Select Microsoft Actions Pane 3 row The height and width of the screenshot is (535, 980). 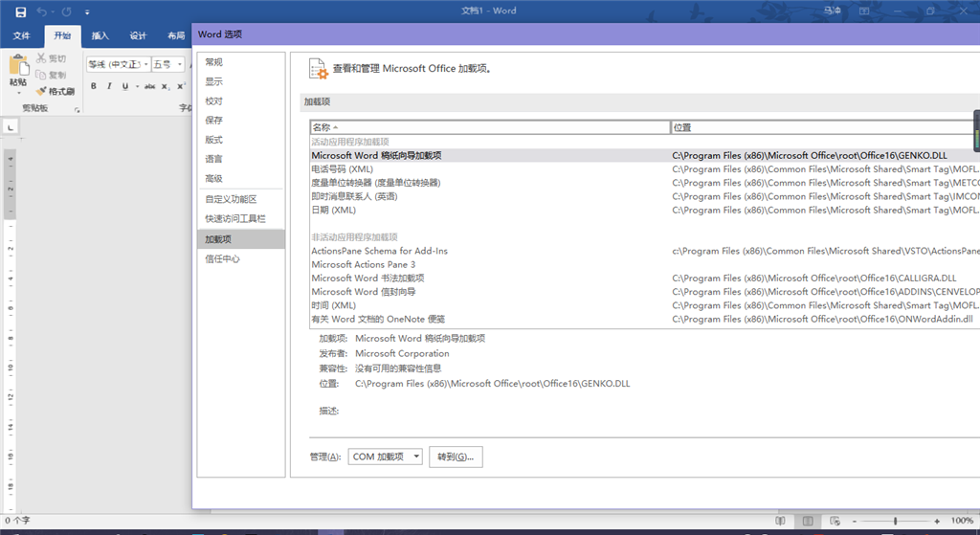644,265
